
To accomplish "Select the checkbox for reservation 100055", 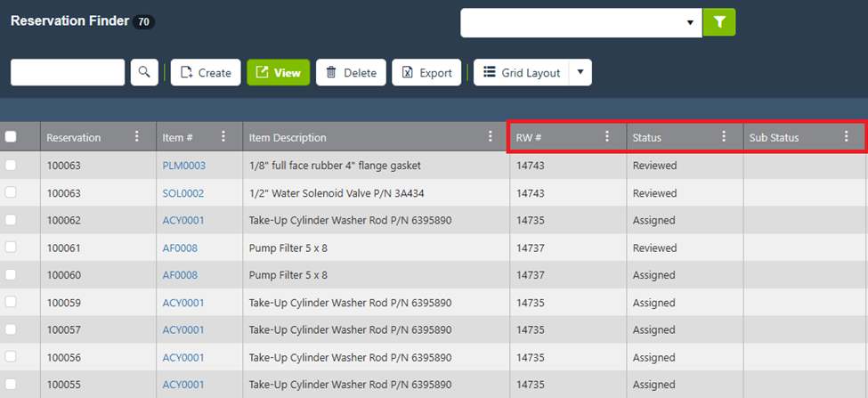I will (x=11, y=384).
